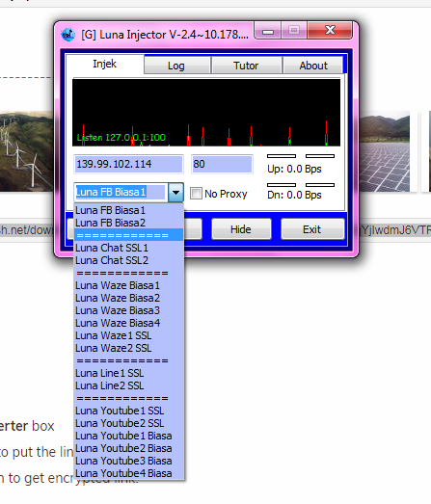Enable the No Proxy checkbox

coord(196,194)
